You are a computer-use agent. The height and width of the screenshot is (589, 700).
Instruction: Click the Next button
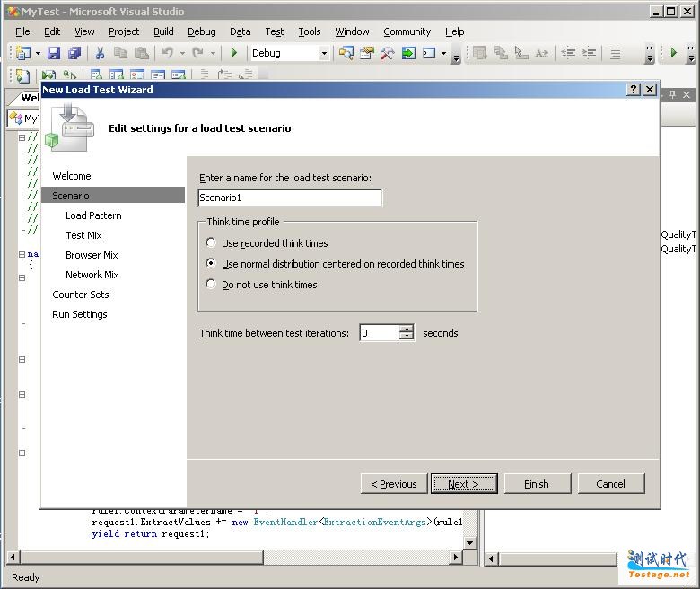click(x=463, y=484)
